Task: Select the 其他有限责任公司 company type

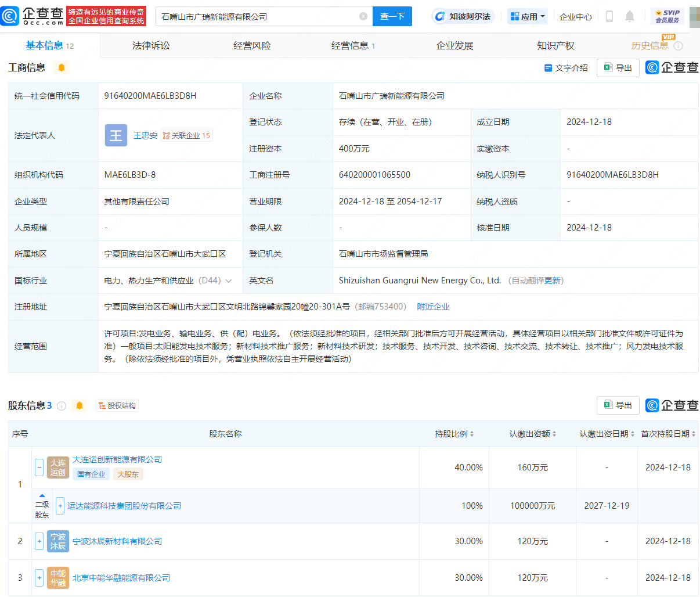Action: point(136,202)
